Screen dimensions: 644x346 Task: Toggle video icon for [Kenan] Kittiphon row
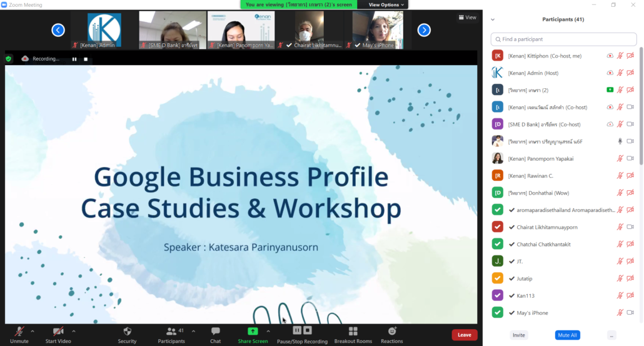(630, 56)
